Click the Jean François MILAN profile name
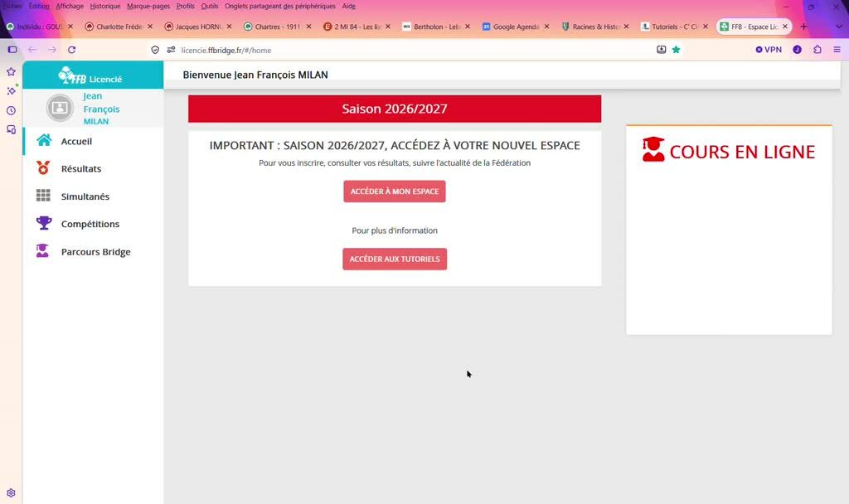The width and height of the screenshot is (849, 504). click(x=101, y=109)
